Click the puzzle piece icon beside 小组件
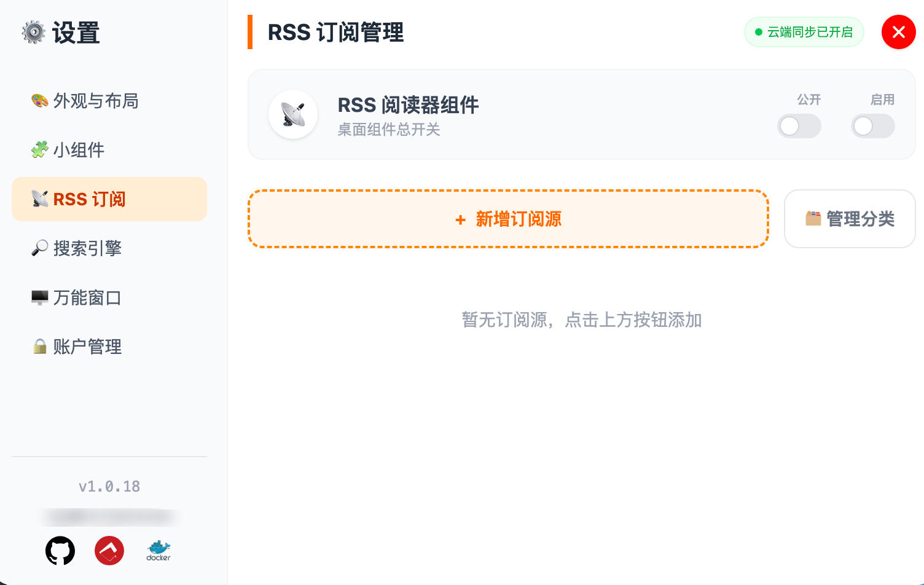 [x=40, y=150]
